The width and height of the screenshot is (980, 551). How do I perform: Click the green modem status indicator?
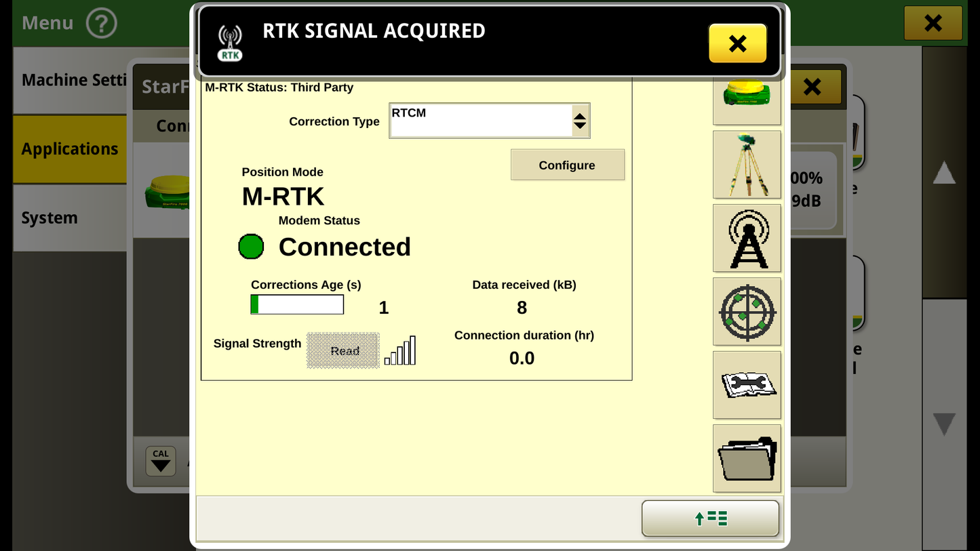(251, 247)
